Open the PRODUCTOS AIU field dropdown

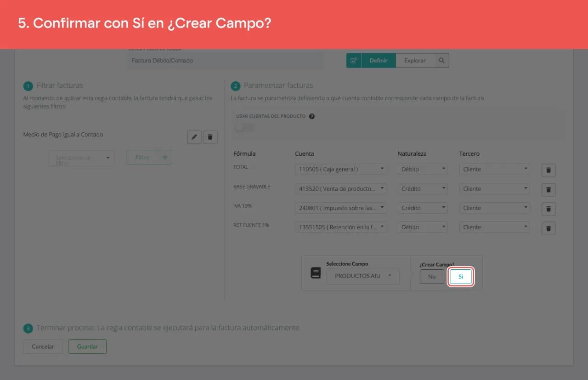point(363,276)
